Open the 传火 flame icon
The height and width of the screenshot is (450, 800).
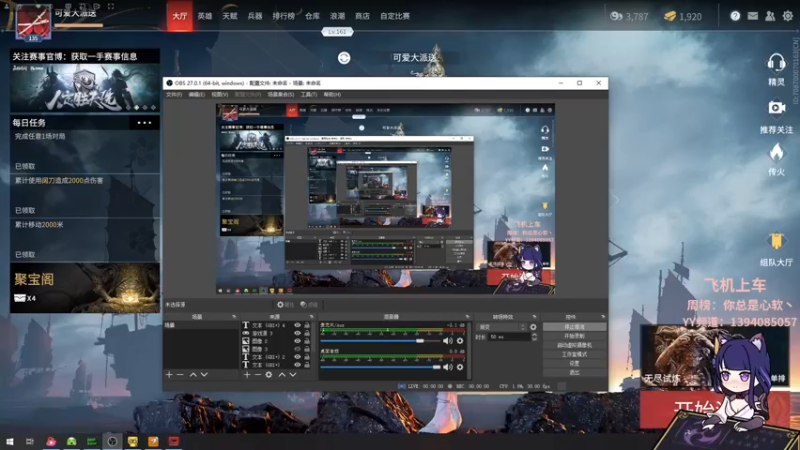pos(776,152)
